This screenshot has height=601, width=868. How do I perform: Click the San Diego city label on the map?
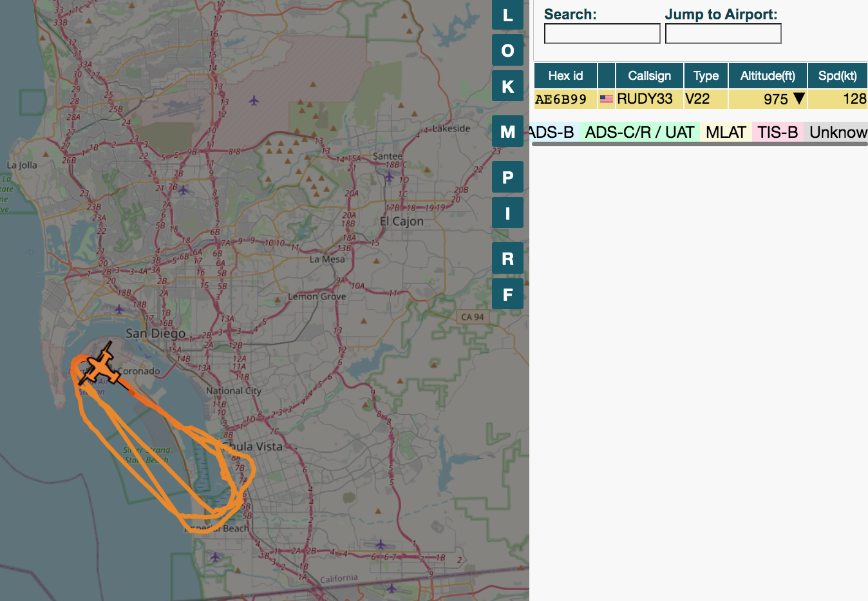[x=155, y=334]
